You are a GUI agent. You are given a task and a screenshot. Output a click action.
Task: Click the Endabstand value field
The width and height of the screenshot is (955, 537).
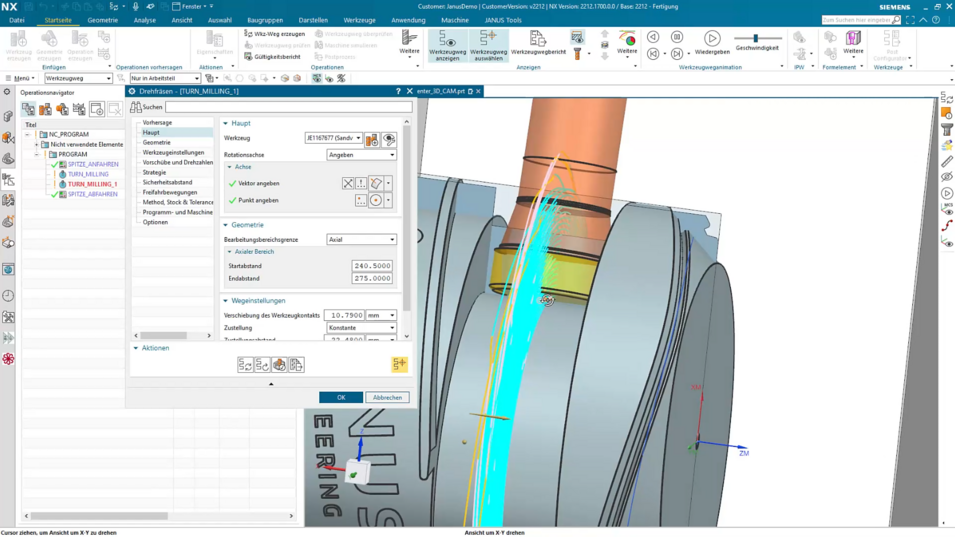372,279
